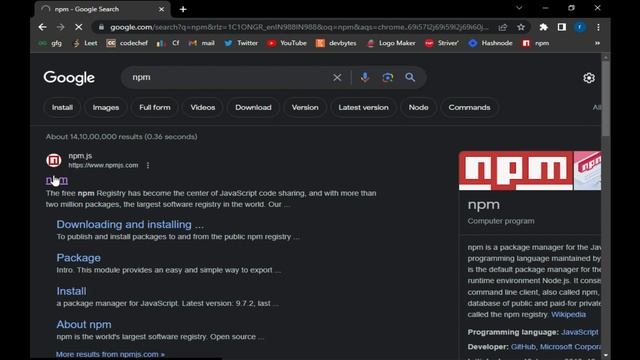Select the Download filter chip
This screenshot has width=640, height=360.
(x=253, y=107)
